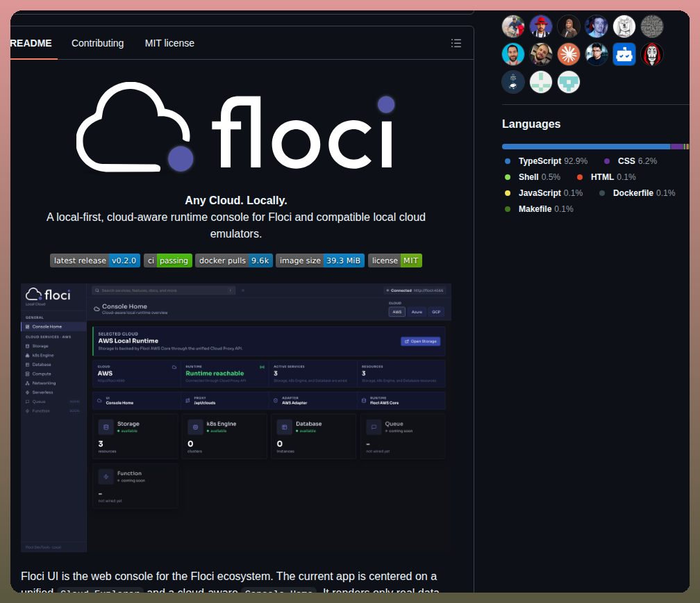Screen dimensions: 700x603
Task: Open the Contributing tab
Action: (x=98, y=43)
